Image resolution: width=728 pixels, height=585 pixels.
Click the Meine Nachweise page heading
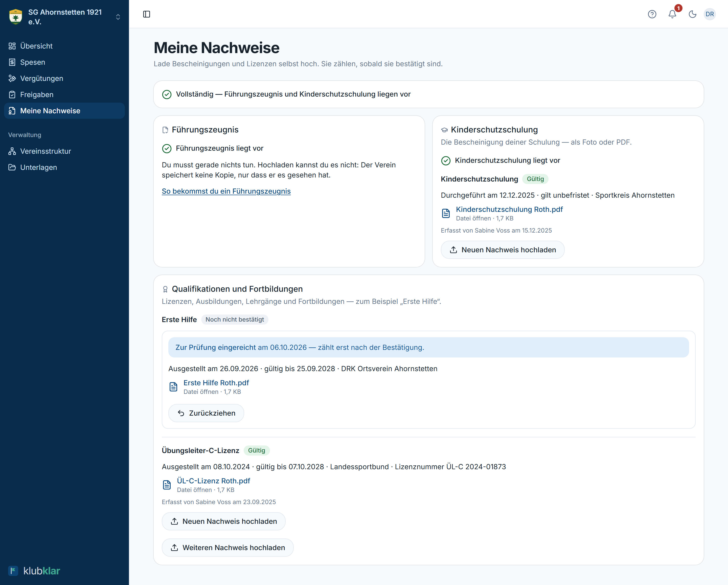(216, 48)
